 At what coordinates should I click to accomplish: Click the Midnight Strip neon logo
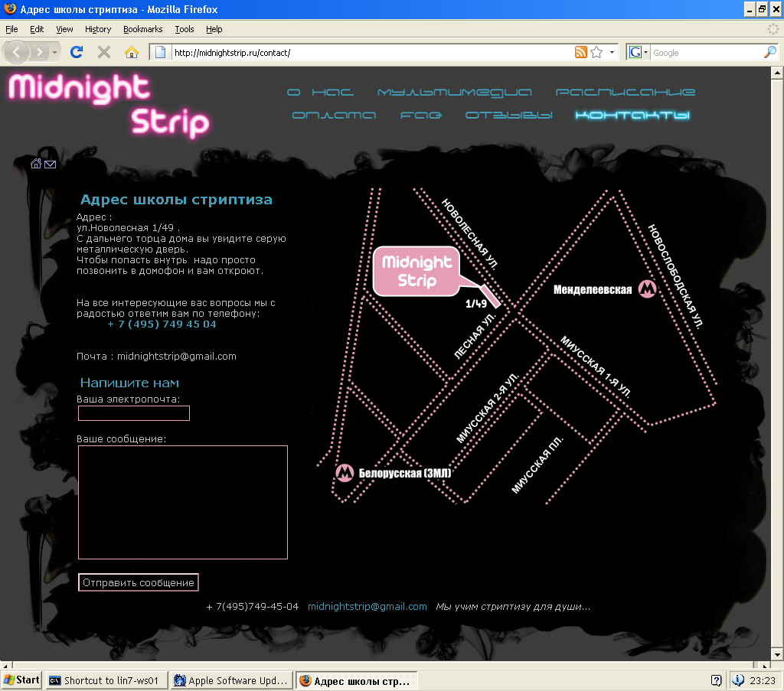tap(109, 105)
